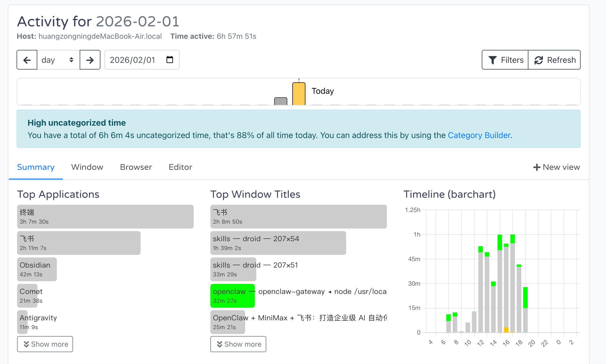The height and width of the screenshot is (364, 606).
Task: Click the host name huangzongningdeMacBook-Air.local
Action: [100, 36]
